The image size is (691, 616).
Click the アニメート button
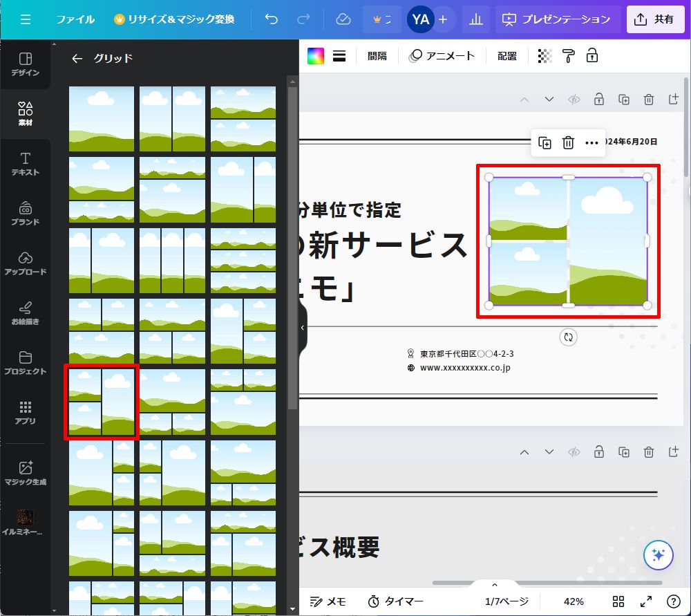coord(442,56)
